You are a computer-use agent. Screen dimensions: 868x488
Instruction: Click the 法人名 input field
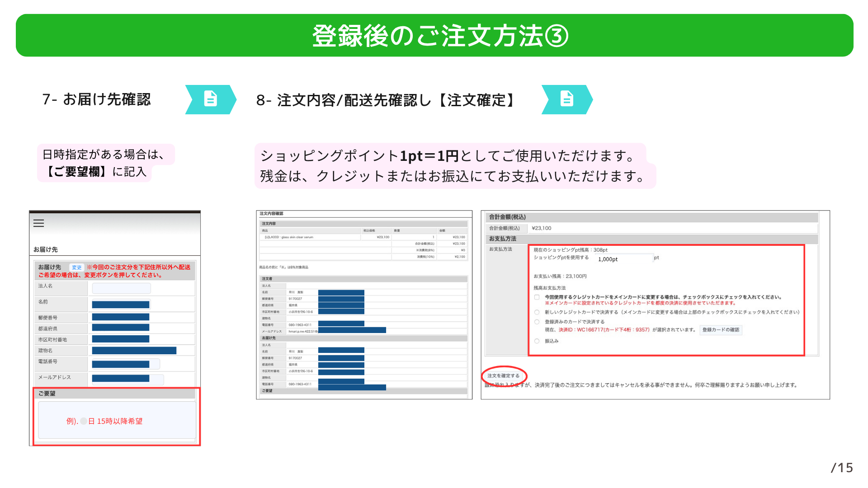121,288
